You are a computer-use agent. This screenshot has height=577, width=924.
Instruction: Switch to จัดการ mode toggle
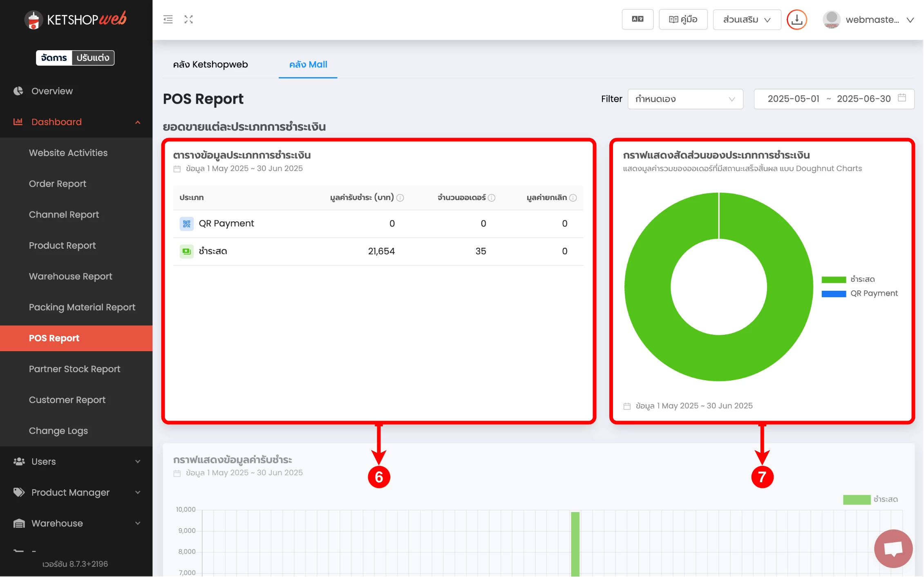click(x=54, y=58)
